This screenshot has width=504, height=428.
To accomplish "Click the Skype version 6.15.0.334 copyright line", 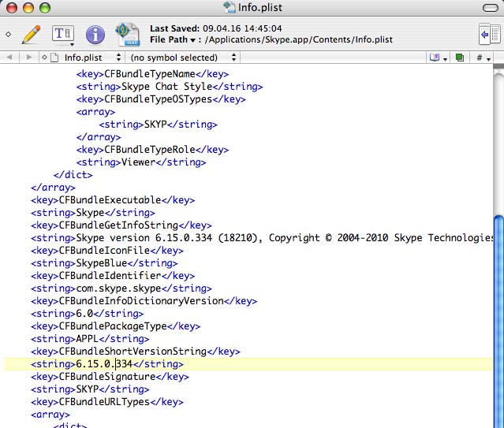I will [x=262, y=238].
